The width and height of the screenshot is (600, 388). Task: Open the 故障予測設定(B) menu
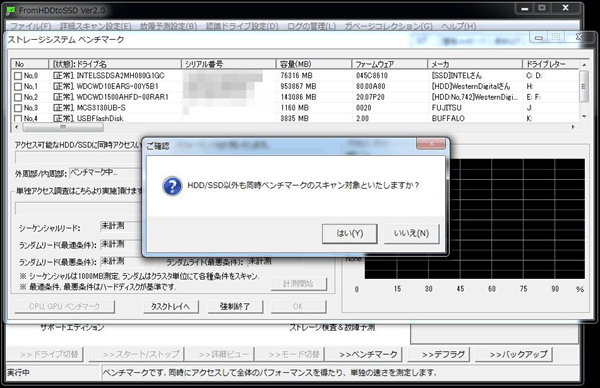point(168,26)
